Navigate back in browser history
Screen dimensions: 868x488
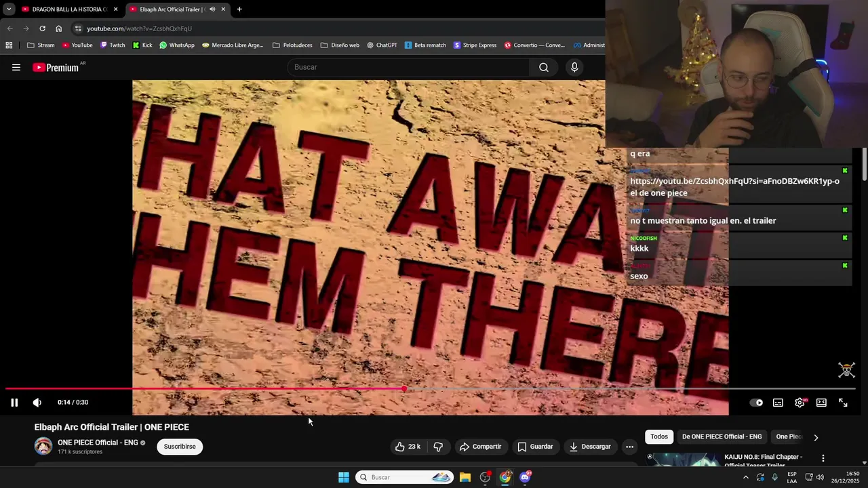pyautogui.click(x=9, y=28)
